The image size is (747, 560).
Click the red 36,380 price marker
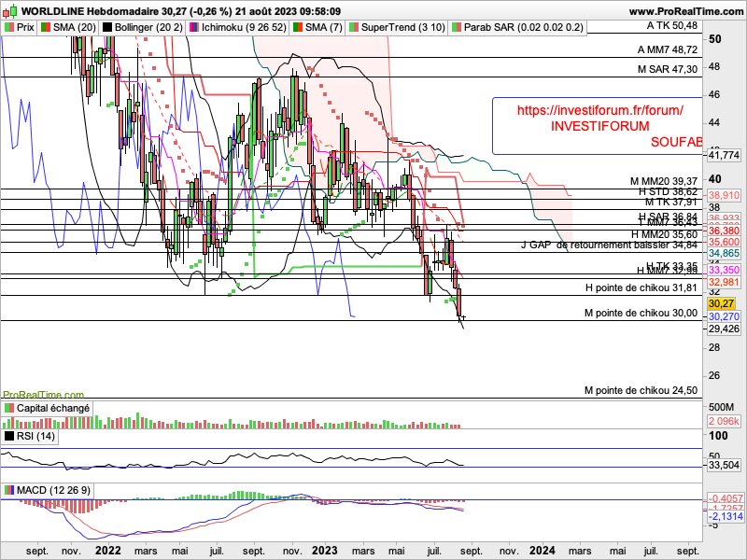pos(725,231)
